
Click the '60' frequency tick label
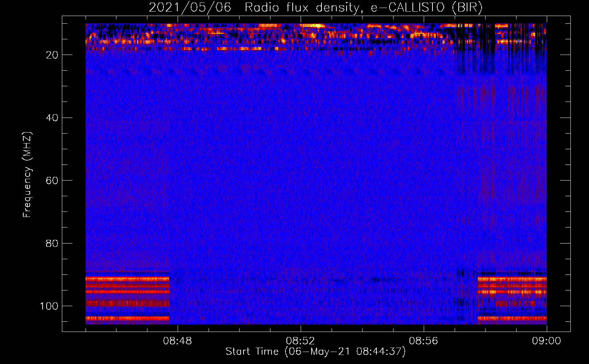(52, 181)
